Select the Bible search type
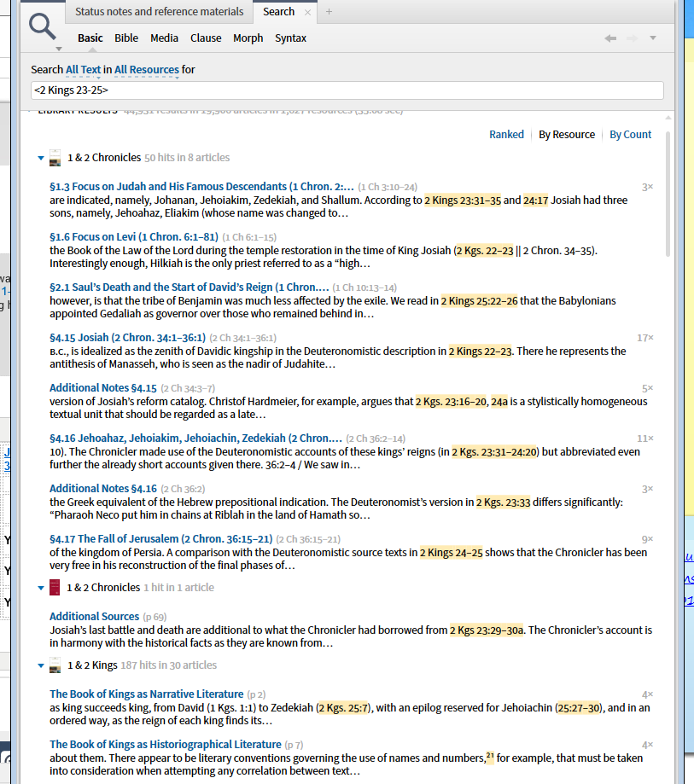 [x=126, y=38]
